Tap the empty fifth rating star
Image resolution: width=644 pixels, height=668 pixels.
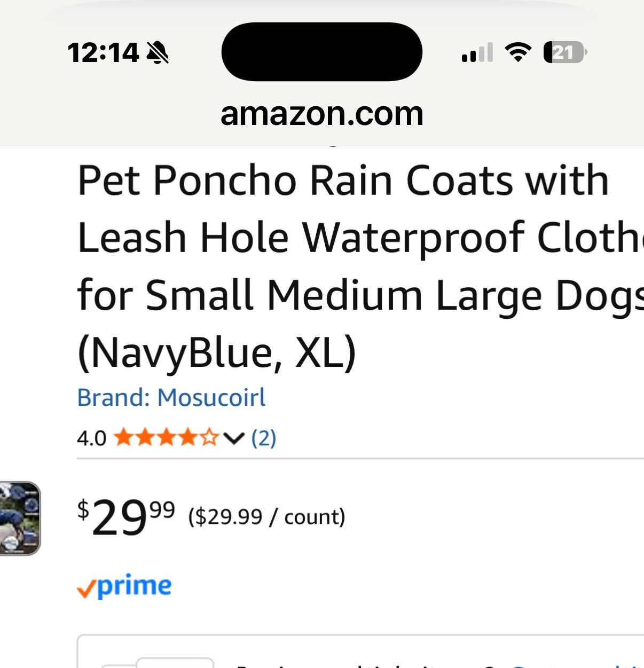(210, 438)
